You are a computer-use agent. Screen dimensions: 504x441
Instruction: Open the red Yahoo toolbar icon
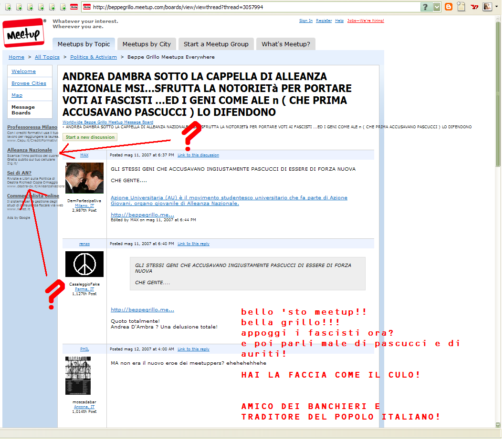(x=474, y=7)
